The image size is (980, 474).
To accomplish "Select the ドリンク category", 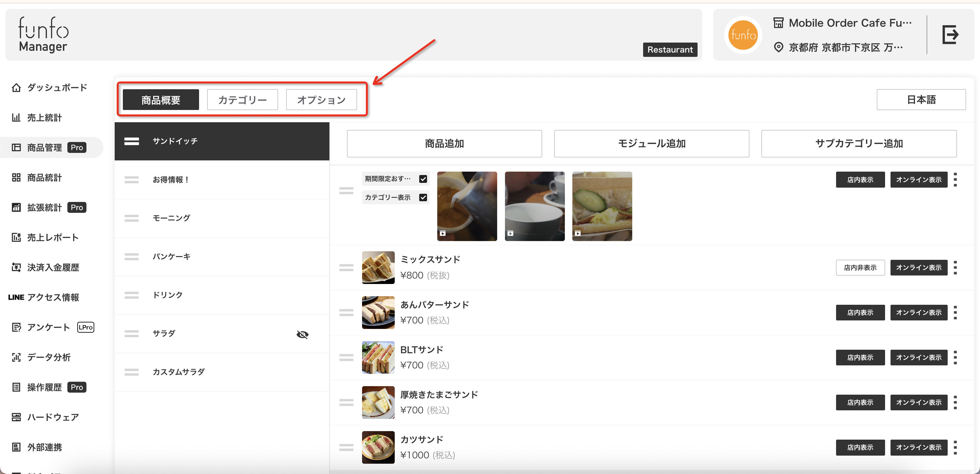I will [222, 295].
